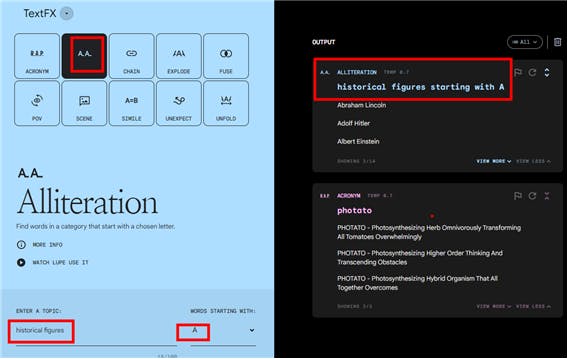
Task: Open the Fuse tool tile
Action: pyautogui.click(x=226, y=56)
